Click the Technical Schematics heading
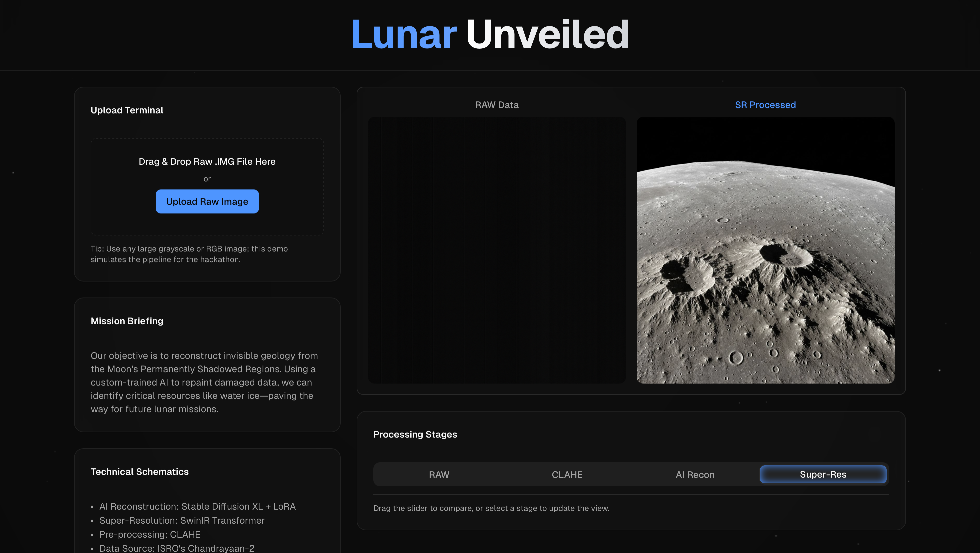Screen dimensions: 980x553 [139, 472]
